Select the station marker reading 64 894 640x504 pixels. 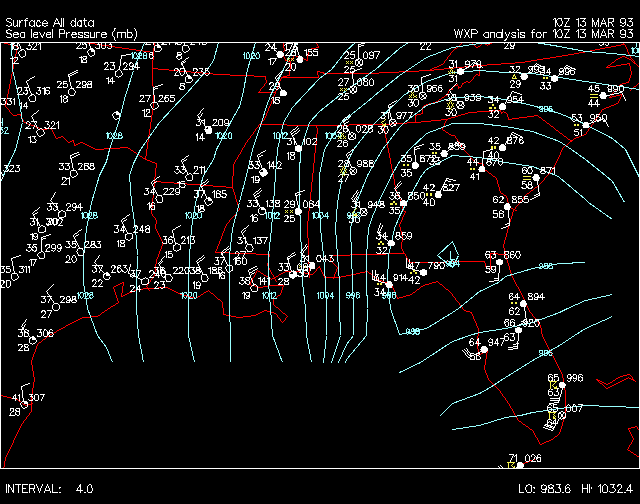coord(525,303)
